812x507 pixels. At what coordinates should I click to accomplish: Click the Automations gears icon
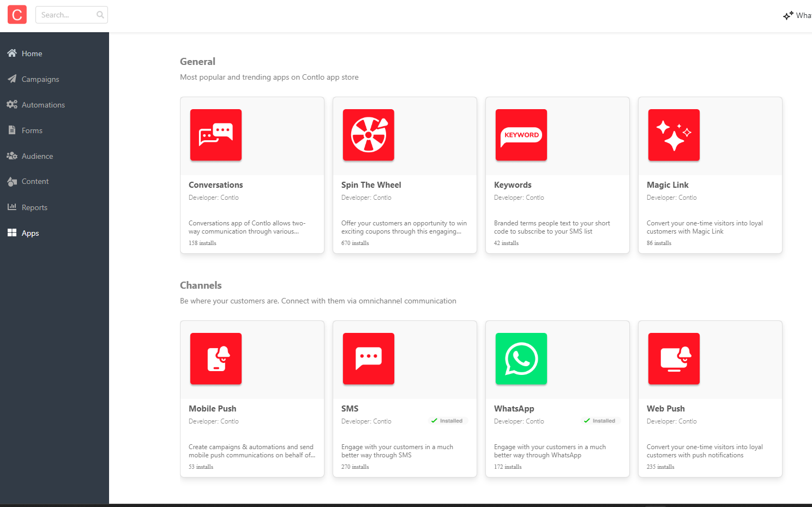[12, 104]
